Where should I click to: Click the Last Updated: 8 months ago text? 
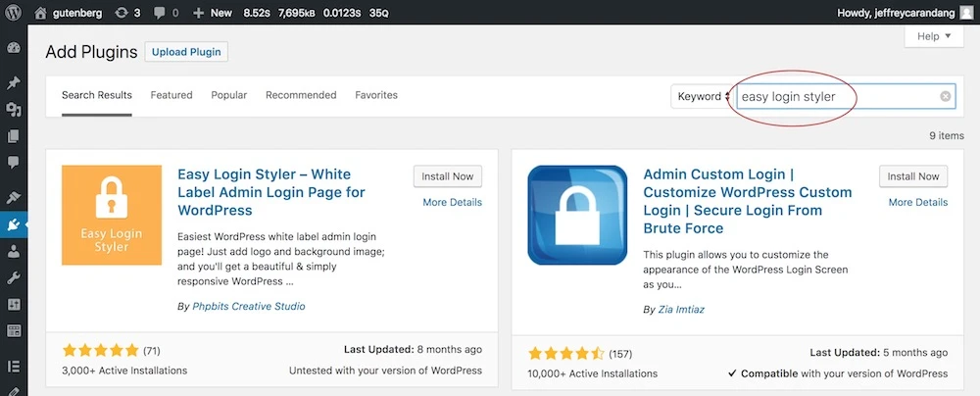413,349
